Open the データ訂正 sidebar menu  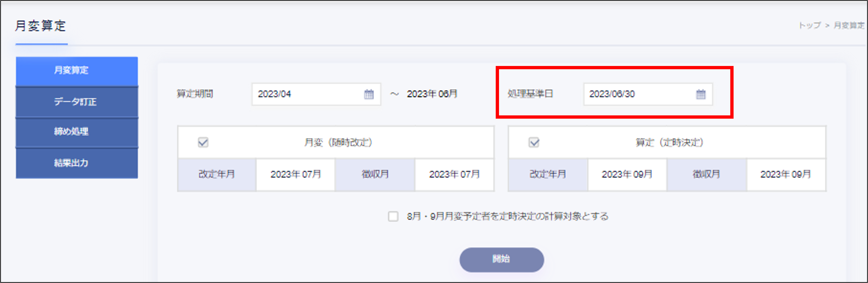pos(77,102)
